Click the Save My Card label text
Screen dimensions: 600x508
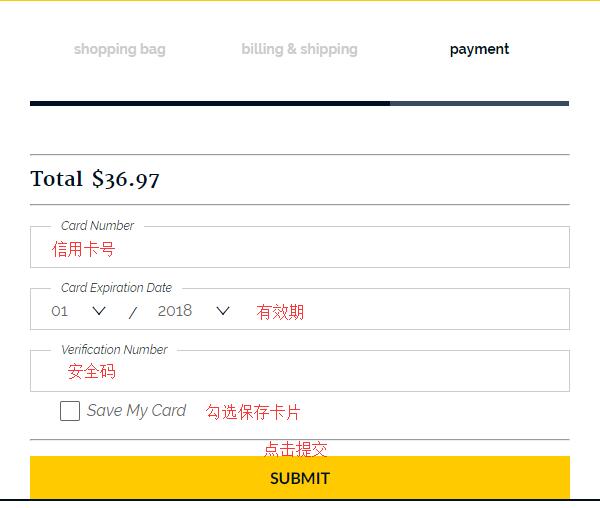tap(136, 411)
